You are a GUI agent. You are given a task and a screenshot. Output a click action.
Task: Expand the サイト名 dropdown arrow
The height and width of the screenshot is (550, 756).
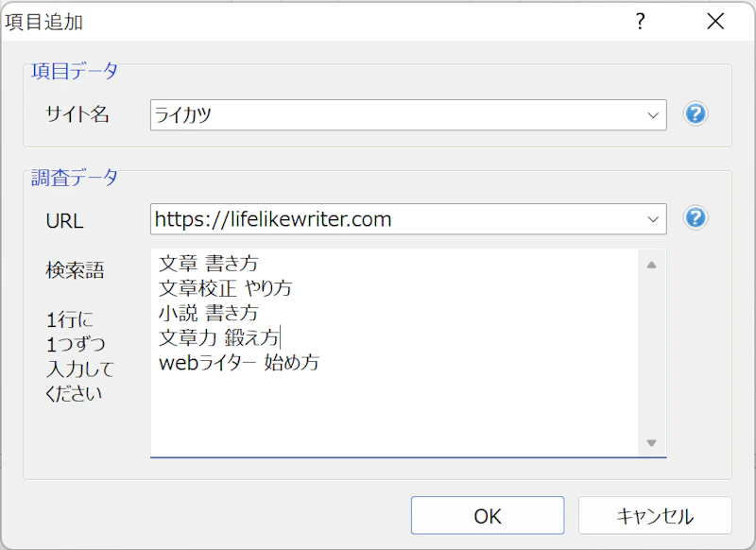click(653, 115)
